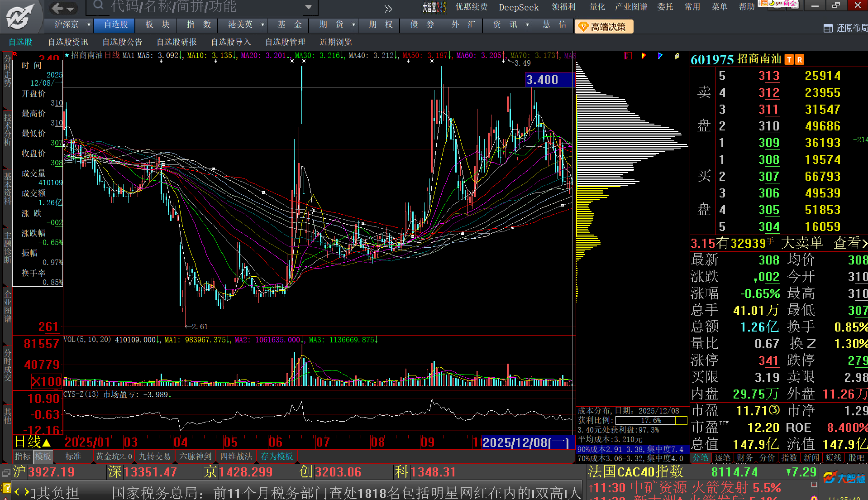Screen dimensions: 868x500
Task: Expand 查看 for the large sell orders
Action: [850, 243]
